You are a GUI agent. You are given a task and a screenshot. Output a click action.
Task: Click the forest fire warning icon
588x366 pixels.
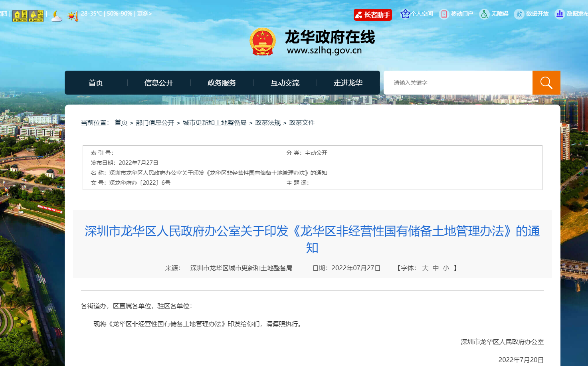click(36, 16)
